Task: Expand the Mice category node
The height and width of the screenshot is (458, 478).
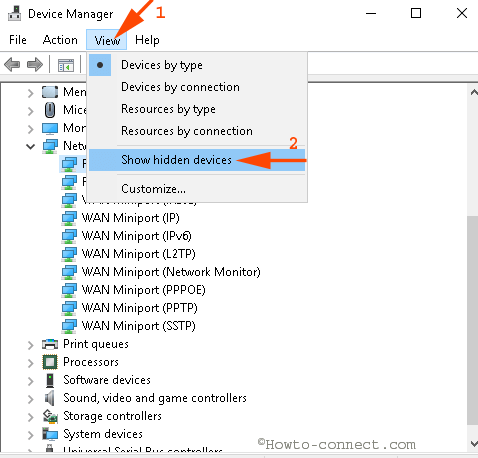Action: tap(30, 111)
